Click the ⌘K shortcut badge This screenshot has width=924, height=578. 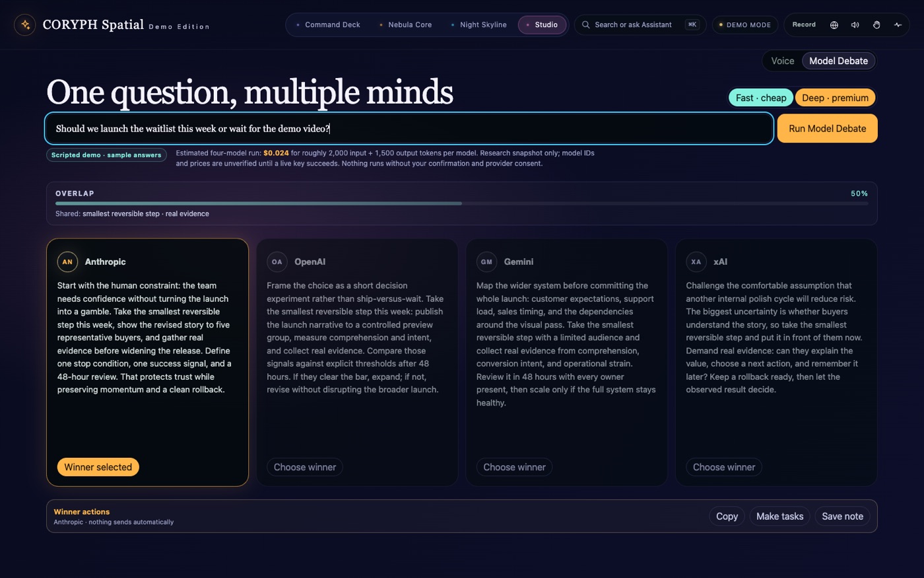(692, 25)
